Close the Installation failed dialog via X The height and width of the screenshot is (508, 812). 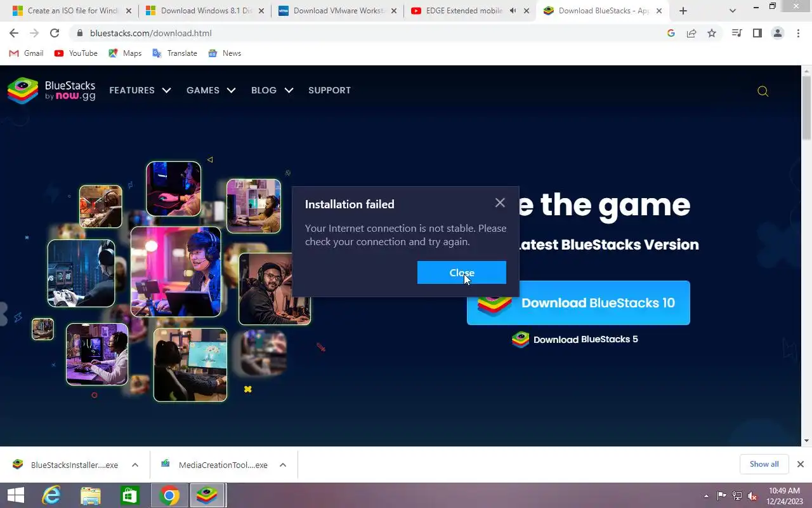(500, 203)
